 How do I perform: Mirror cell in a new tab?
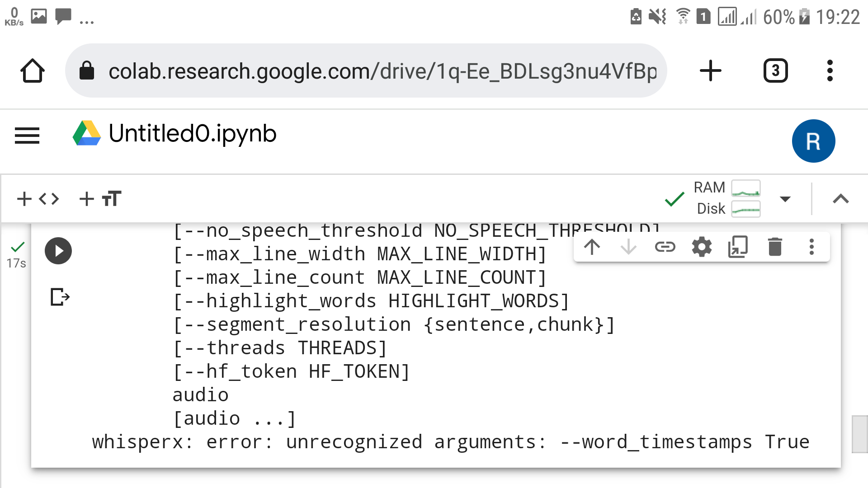pos(738,247)
